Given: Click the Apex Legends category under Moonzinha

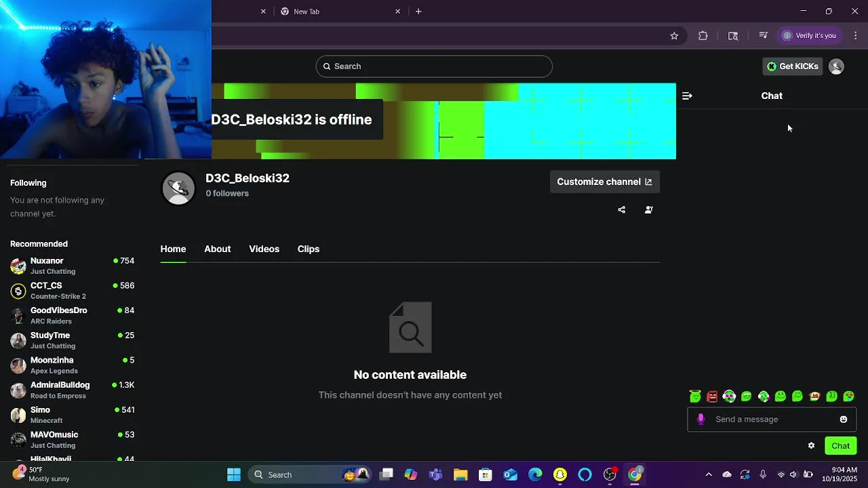Looking at the screenshot, I should pos(54,371).
